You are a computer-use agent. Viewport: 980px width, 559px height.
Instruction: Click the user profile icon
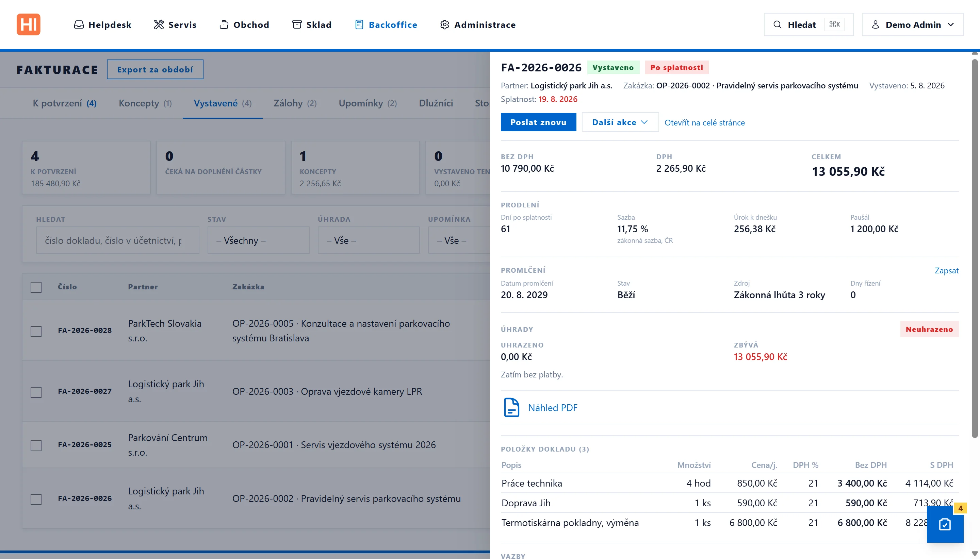pyautogui.click(x=876, y=24)
